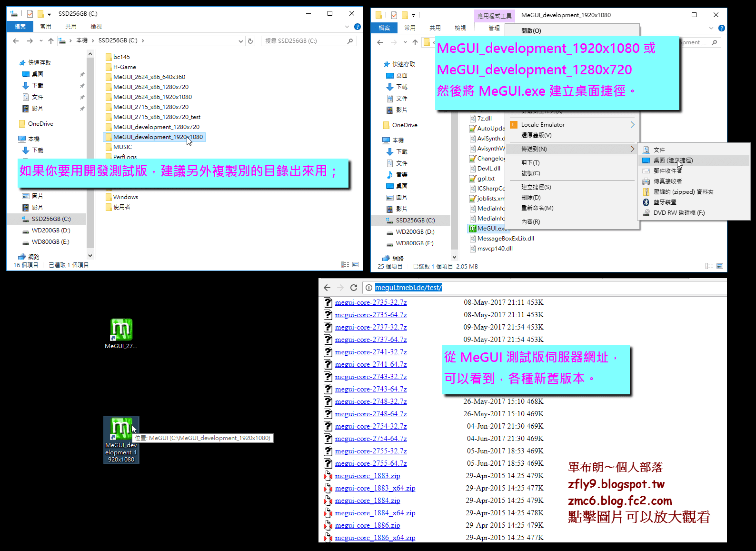Screen dimensions: 756x551
Task: Open megui-core-2755-64.7z download link
Action: pos(371,463)
